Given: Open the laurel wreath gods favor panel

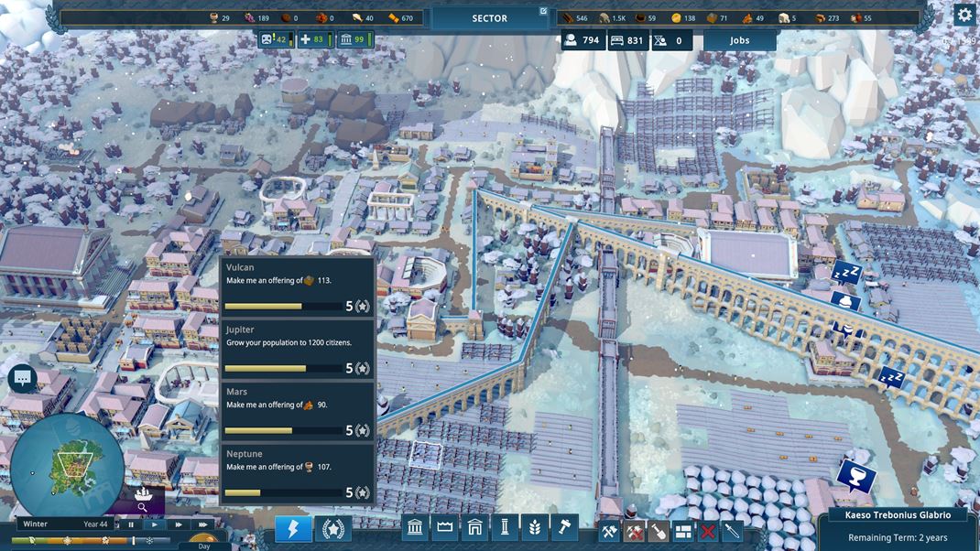Looking at the screenshot, I should coord(332,529).
